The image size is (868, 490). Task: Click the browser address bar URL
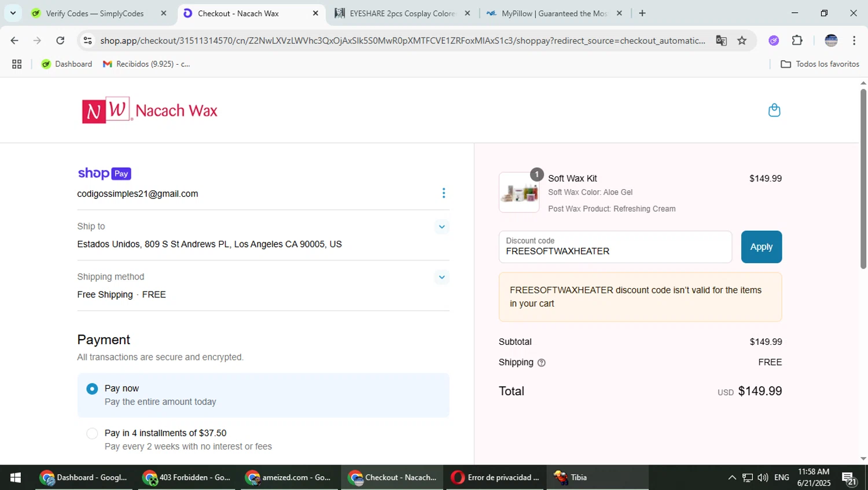tap(402, 40)
